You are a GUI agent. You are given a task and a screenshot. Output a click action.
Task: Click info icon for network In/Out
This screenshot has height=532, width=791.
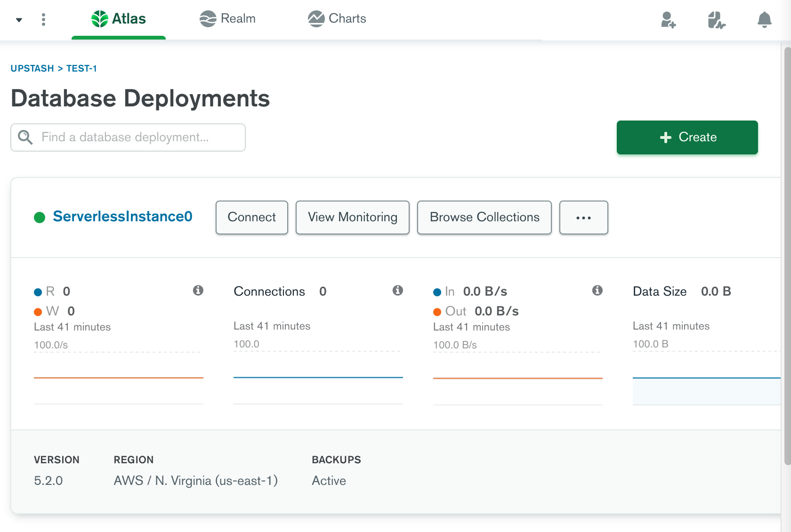[x=597, y=290]
